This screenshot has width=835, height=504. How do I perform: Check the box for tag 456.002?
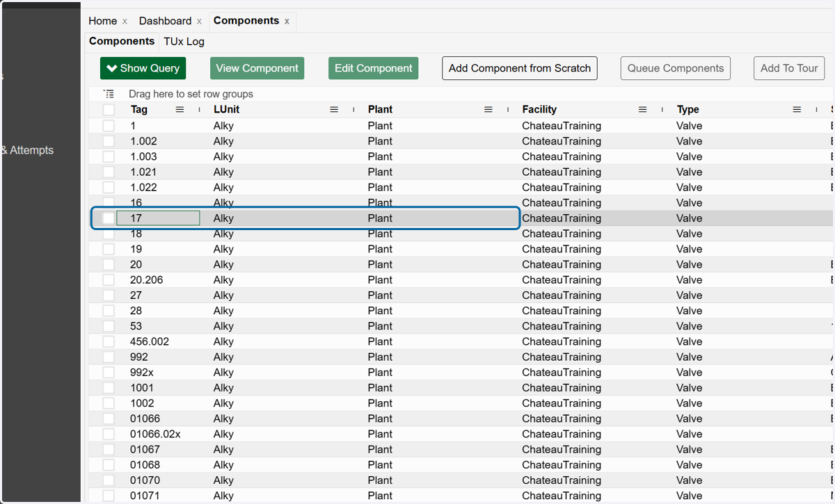(109, 341)
